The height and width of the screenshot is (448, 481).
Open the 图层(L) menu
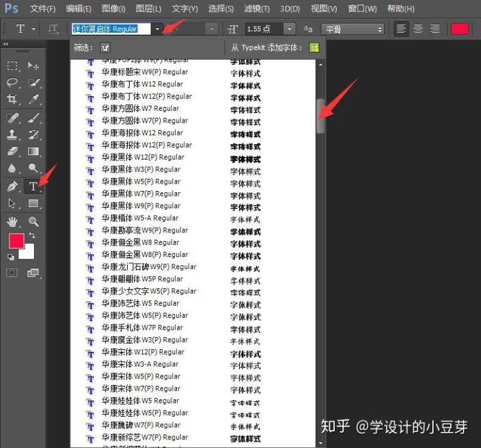pos(148,9)
